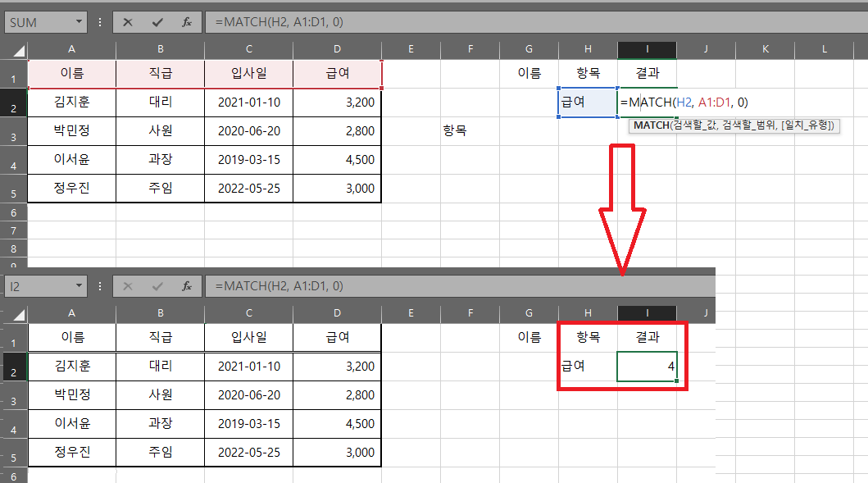Click the lower formula bar with =MATCH formula

coord(460,286)
